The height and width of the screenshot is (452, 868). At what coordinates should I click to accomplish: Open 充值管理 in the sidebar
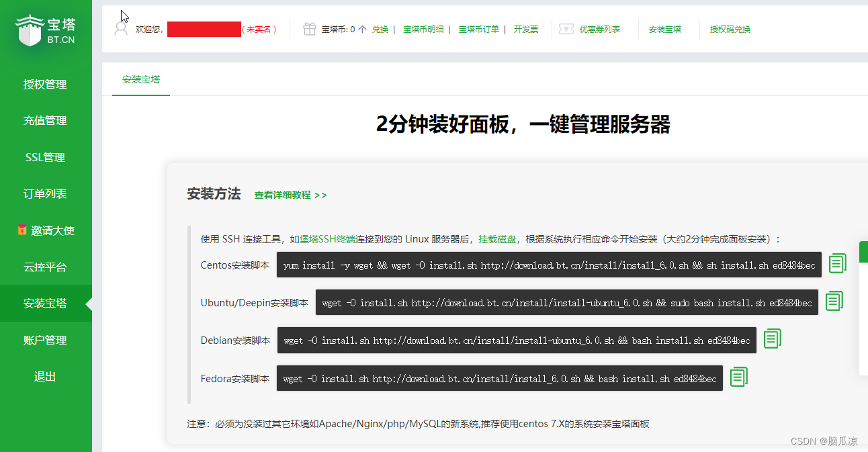45,121
